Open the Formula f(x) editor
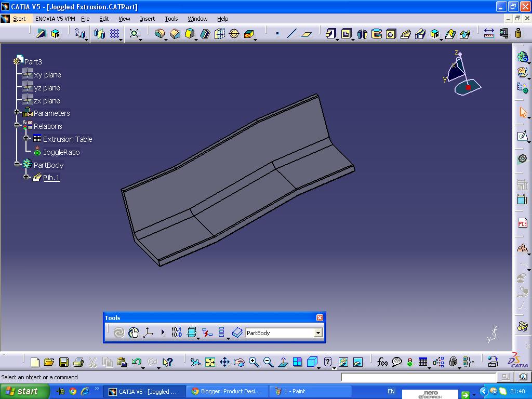532x399 pixels. 382,361
